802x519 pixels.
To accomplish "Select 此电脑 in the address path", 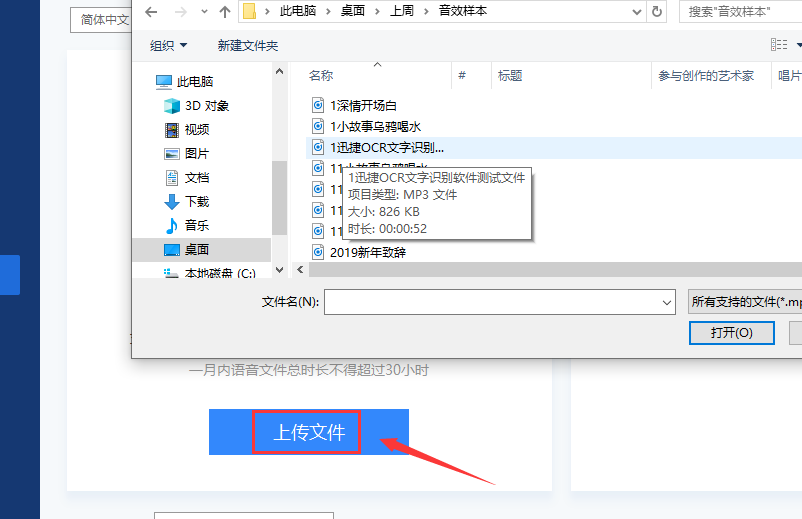I will coord(298,11).
